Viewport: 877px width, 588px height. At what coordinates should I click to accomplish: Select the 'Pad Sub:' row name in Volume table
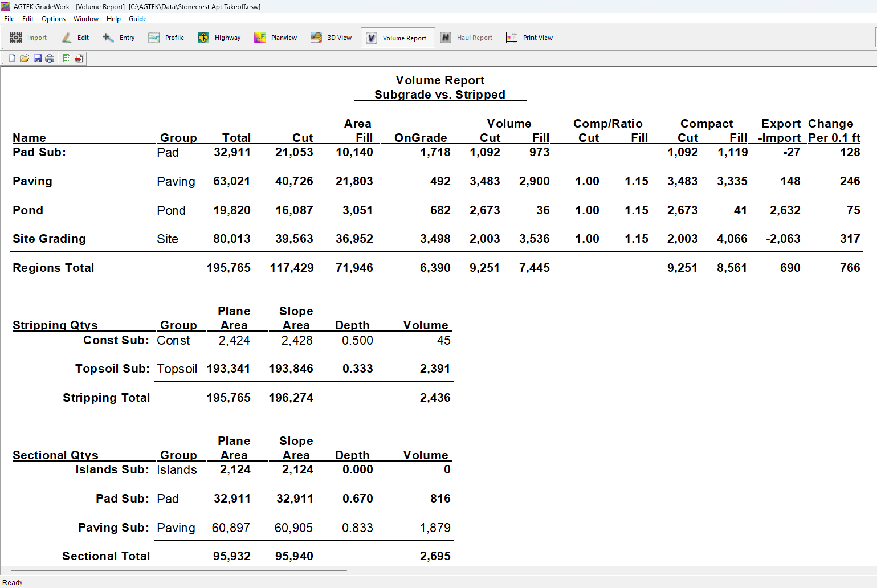39,152
